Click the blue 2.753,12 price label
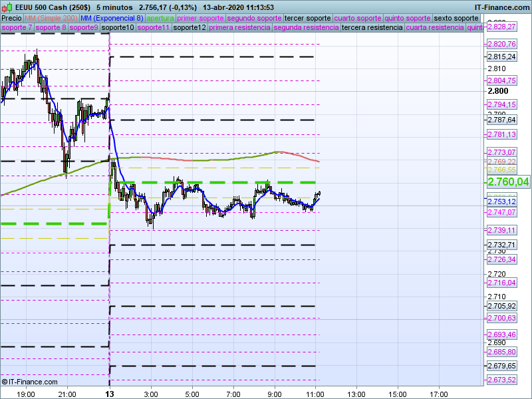 point(502,201)
